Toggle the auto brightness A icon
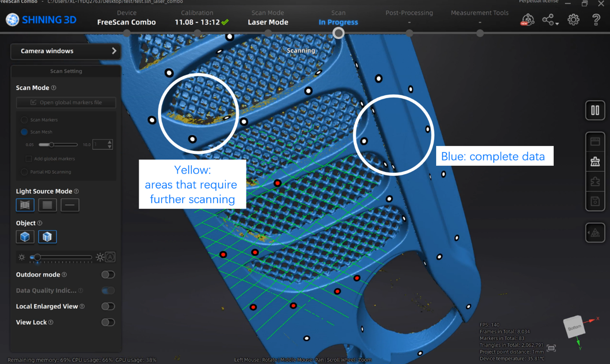610x364 pixels. point(110,257)
